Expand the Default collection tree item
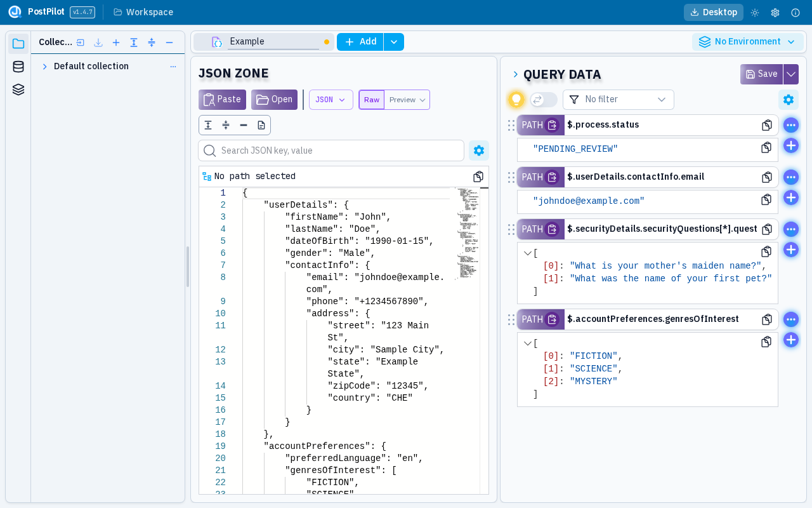This screenshot has width=812, height=508. point(45,67)
